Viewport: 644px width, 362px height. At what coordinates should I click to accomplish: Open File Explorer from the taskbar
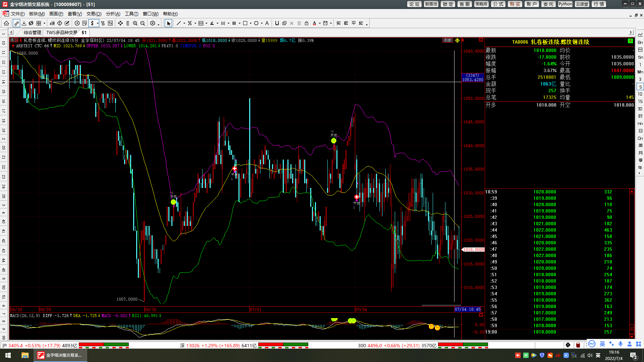(25, 355)
